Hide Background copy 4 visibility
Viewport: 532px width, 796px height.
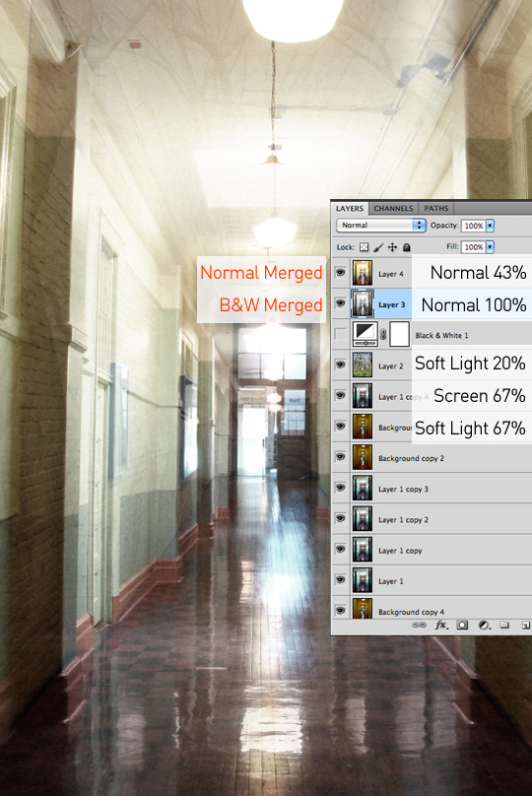(x=340, y=610)
